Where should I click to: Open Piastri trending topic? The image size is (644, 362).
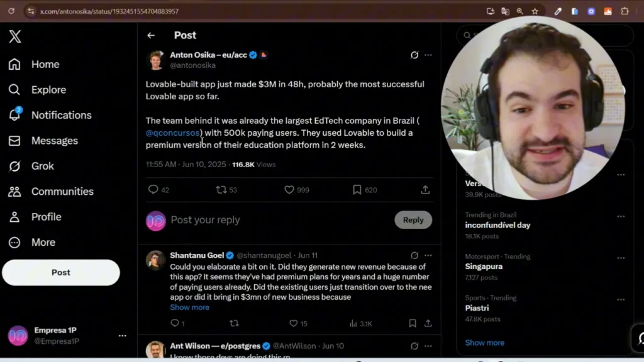(478, 308)
